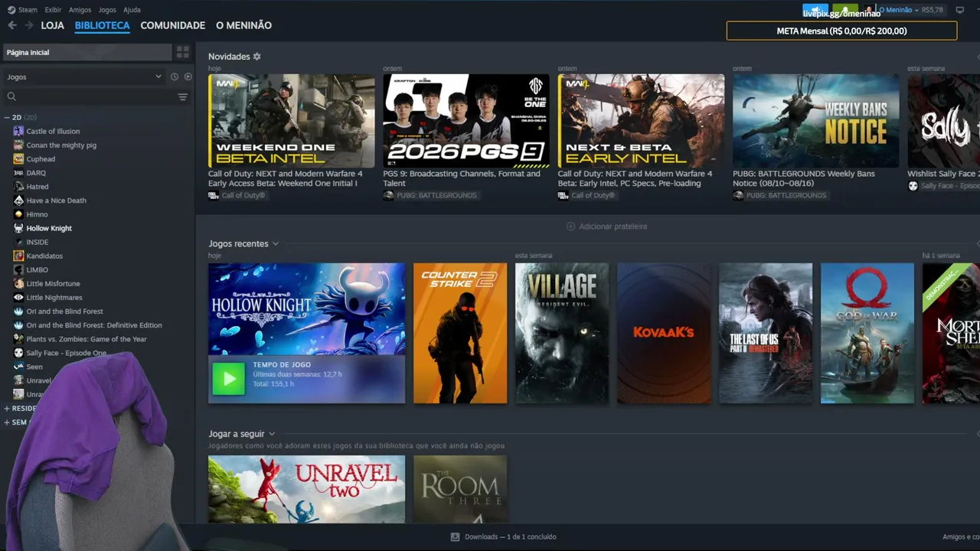Open the Jogos filter dropdown
The width and height of the screenshot is (980, 551).
pos(83,77)
